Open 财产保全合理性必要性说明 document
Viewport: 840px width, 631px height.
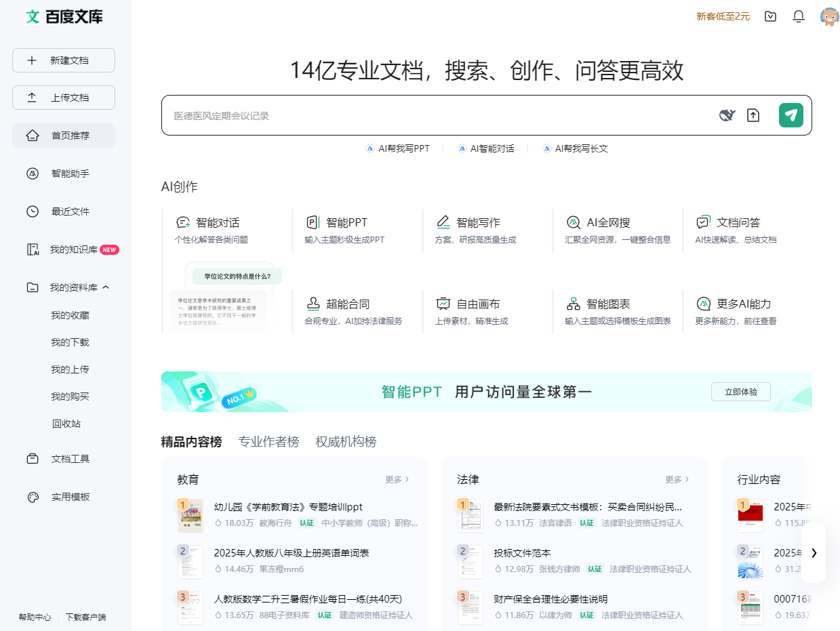pyautogui.click(x=551, y=599)
